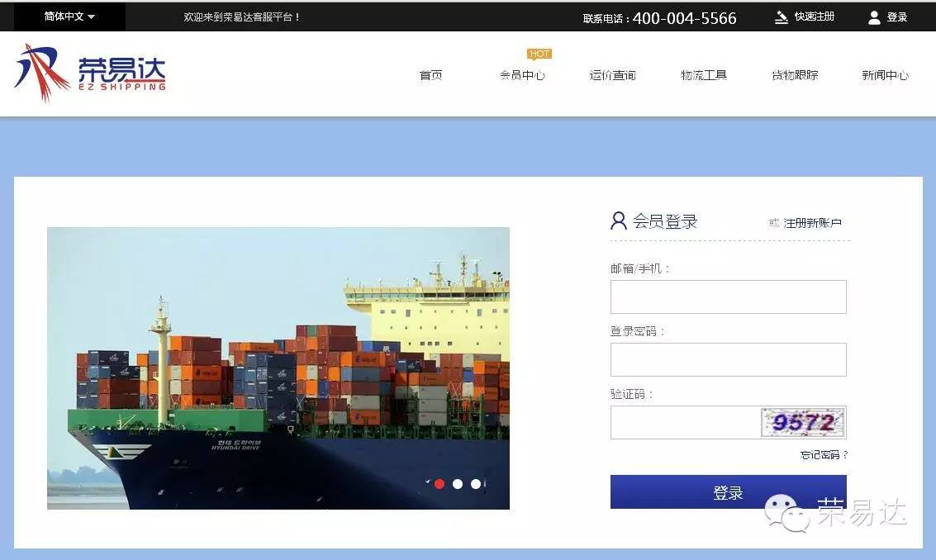The height and width of the screenshot is (560, 936).
Task: Switch to the second carousel slide dot
Action: 458,484
